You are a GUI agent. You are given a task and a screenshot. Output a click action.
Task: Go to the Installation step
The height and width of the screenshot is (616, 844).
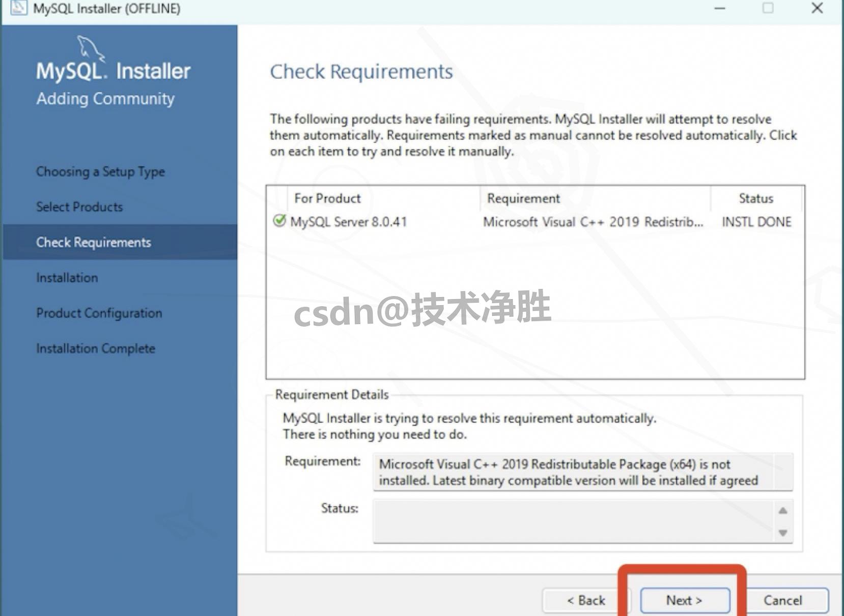67,277
